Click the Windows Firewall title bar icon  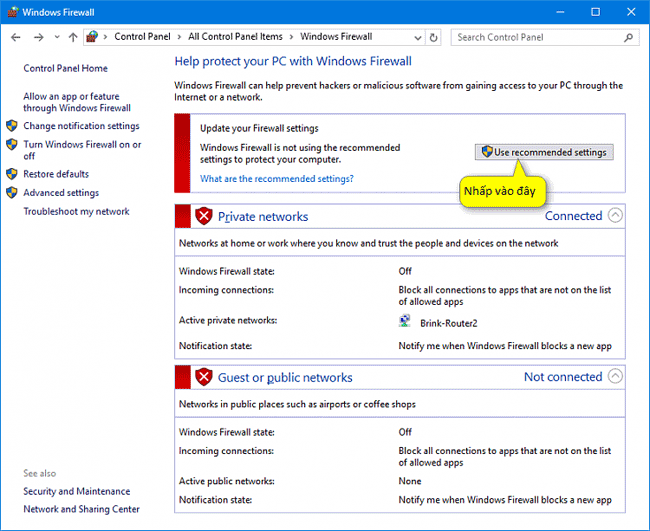coord(12,12)
